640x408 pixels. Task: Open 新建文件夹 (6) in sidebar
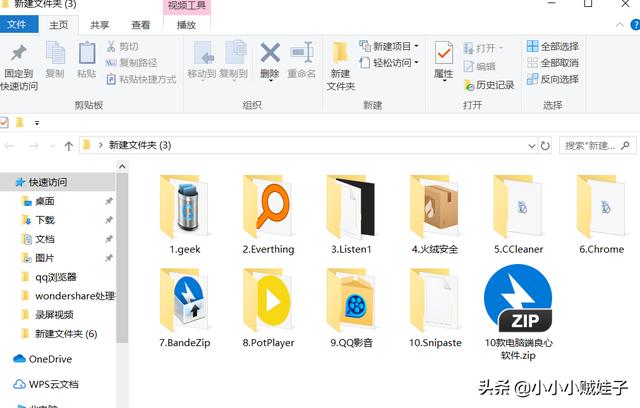tap(59, 334)
